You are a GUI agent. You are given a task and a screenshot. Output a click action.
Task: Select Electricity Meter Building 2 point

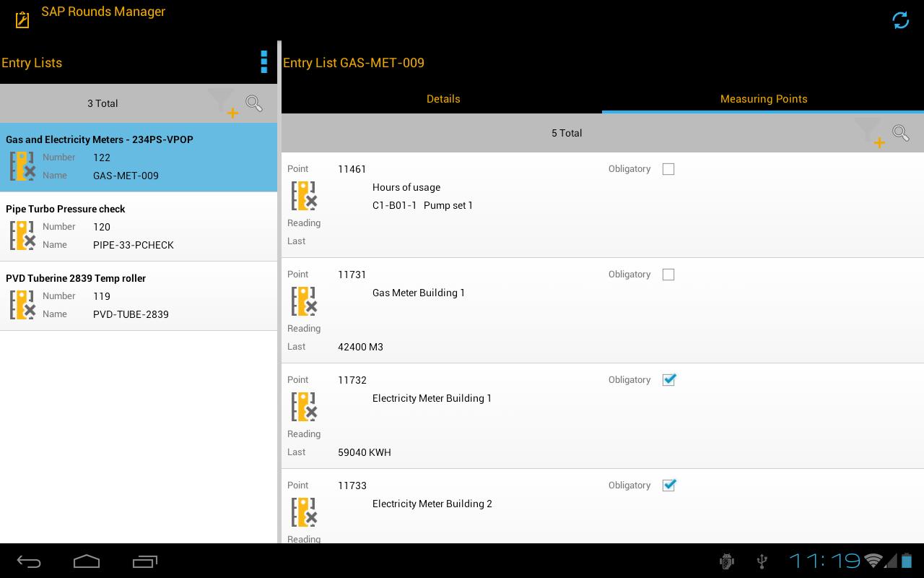pyautogui.click(x=603, y=506)
